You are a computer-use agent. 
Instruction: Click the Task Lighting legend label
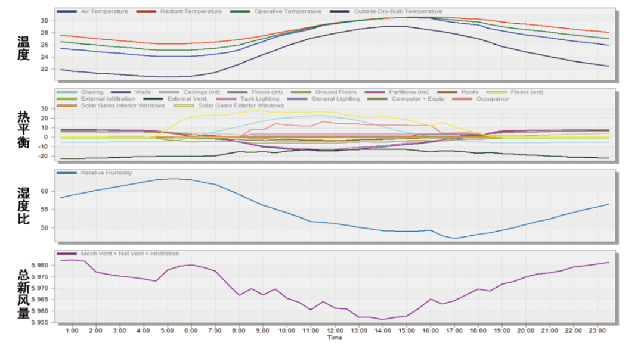(259, 99)
